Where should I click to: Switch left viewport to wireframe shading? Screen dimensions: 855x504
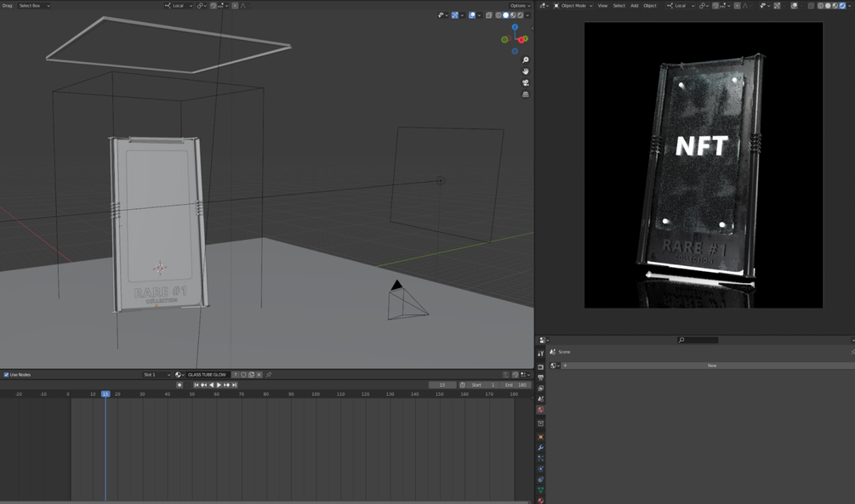499,15
